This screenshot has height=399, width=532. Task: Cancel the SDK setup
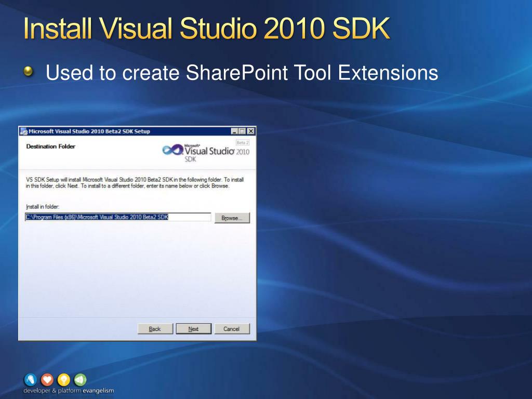(x=232, y=328)
